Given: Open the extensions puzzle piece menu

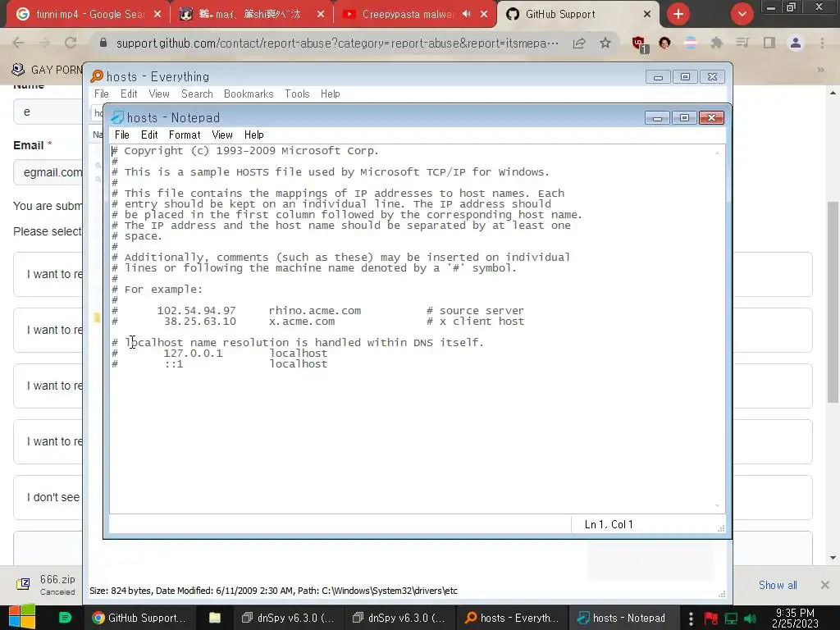Looking at the screenshot, I should (x=716, y=43).
